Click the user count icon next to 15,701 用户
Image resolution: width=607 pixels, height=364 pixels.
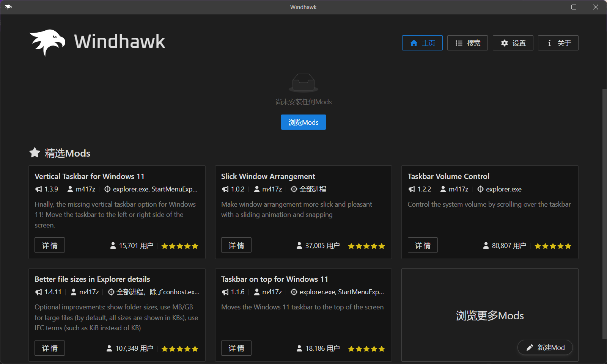(x=113, y=246)
